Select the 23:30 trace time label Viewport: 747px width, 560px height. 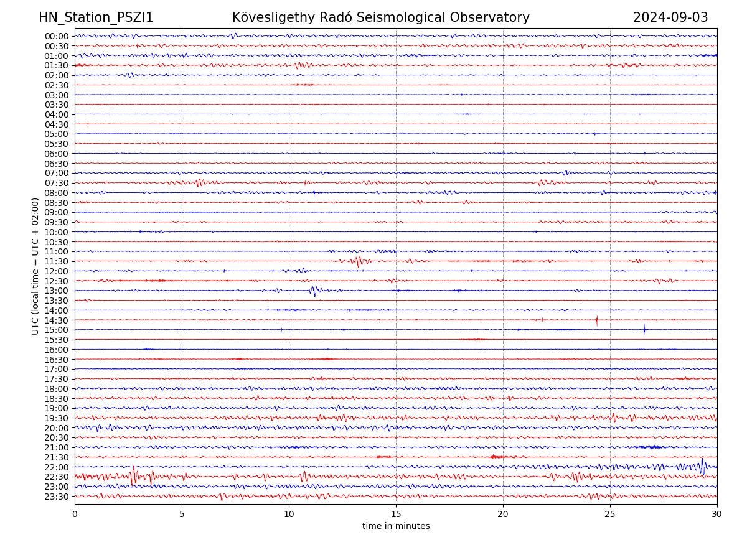click(57, 497)
